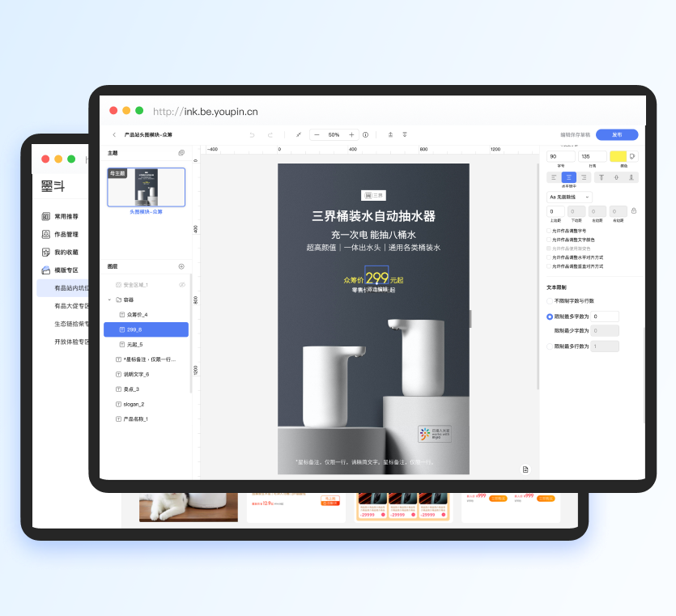Click the 限制最多字数为 input field
The image size is (676, 616).
[x=605, y=316]
